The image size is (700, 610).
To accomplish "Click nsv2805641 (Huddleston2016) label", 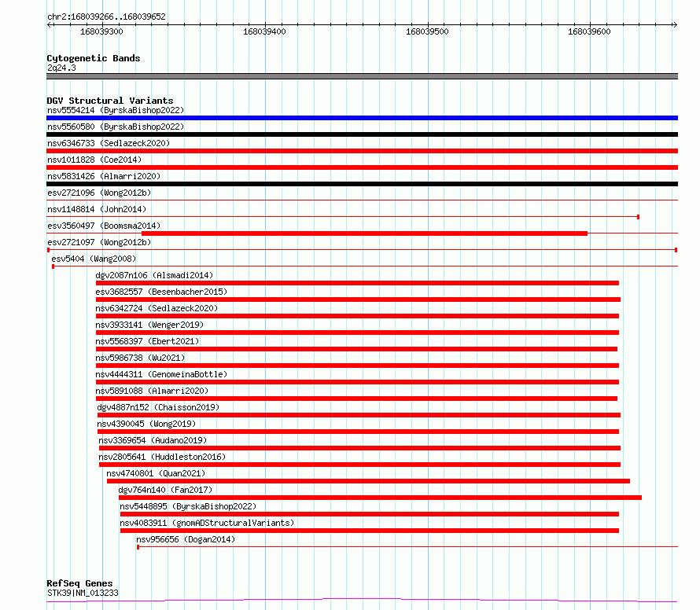I will point(162,457).
